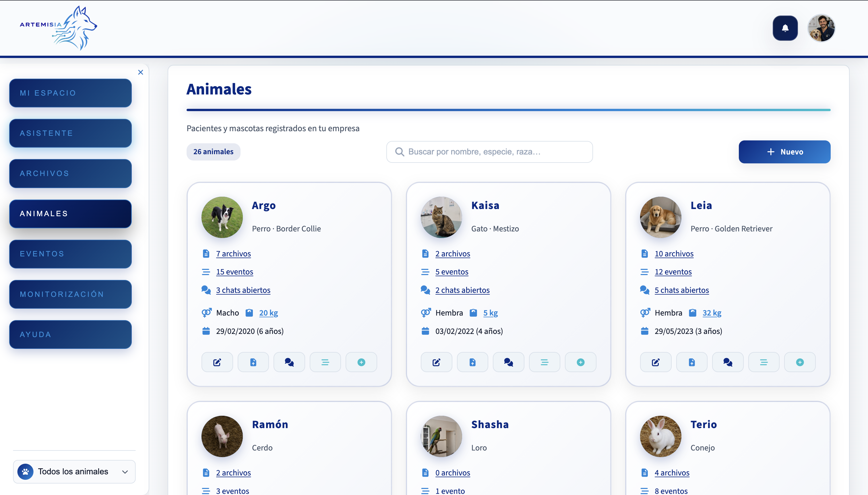This screenshot has height=495, width=868.
Task: Open Argo's 15 eventos link
Action: tap(235, 272)
